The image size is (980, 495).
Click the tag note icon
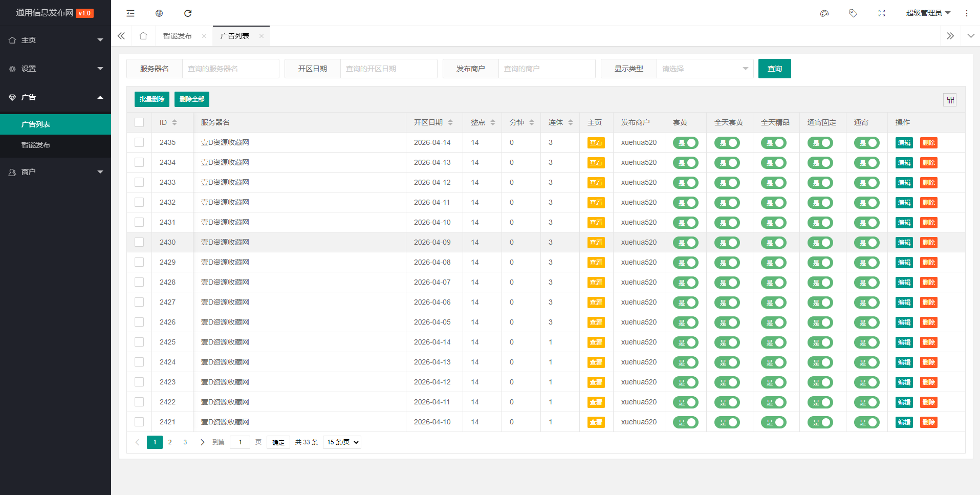click(x=853, y=13)
